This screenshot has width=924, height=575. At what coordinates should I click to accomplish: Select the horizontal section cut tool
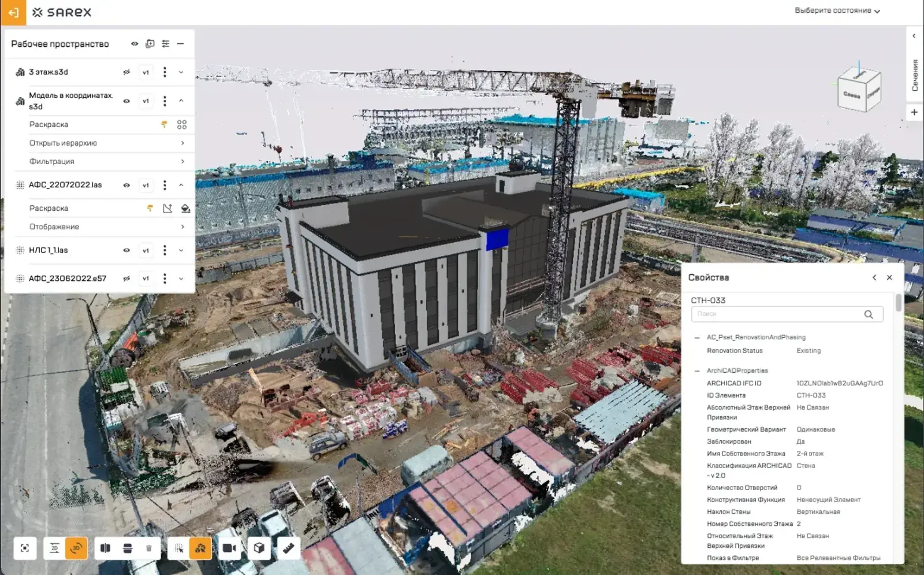click(128, 548)
